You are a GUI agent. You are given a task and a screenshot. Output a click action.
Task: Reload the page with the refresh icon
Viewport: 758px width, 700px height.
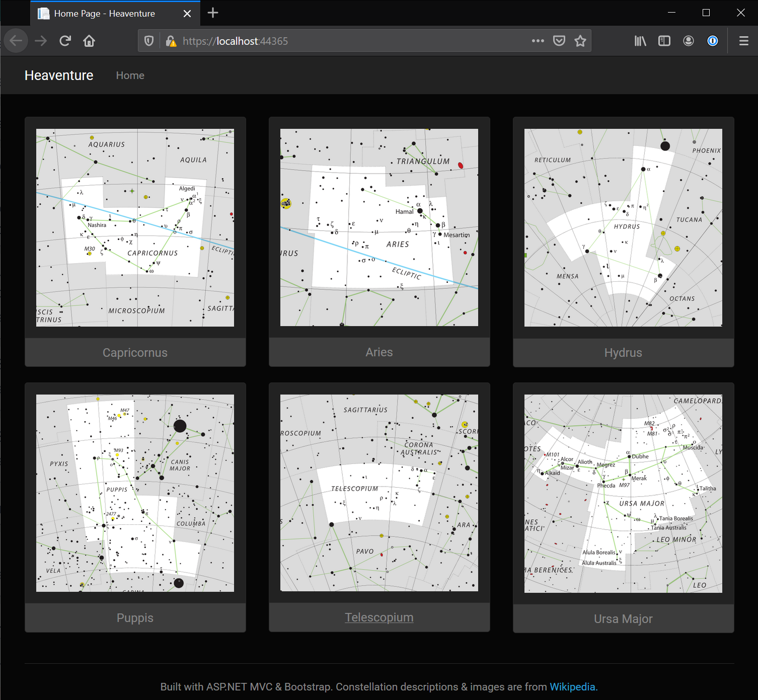pos(65,41)
